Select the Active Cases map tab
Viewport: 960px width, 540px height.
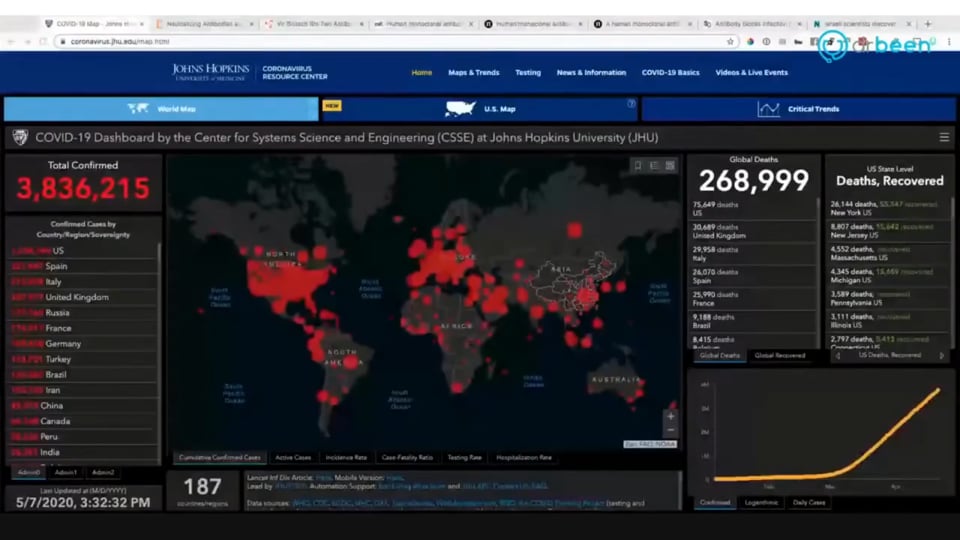[x=293, y=457]
